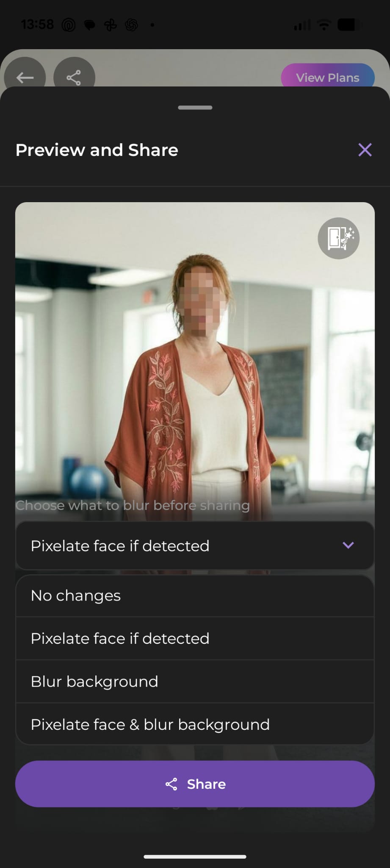Open the Pixelate face if detected selector

click(195, 545)
